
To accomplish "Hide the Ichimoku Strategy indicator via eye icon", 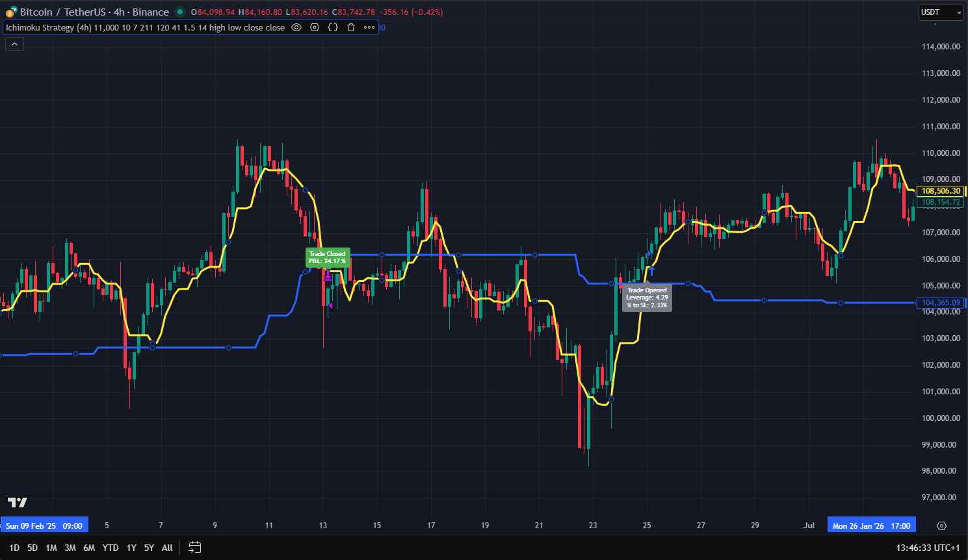I will coord(296,27).
